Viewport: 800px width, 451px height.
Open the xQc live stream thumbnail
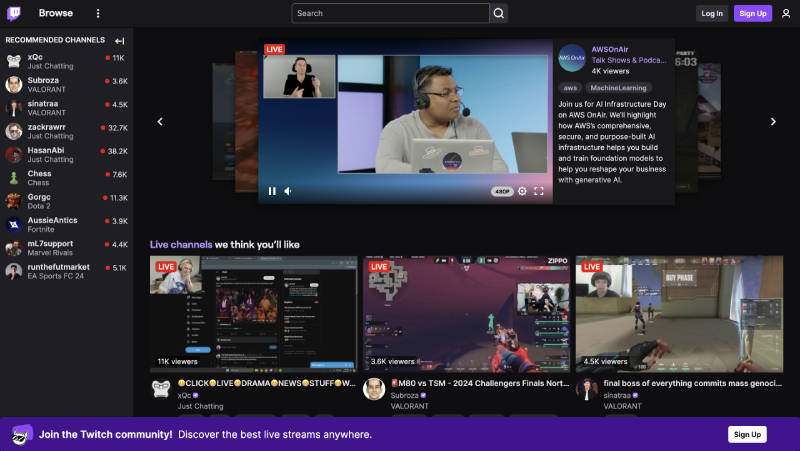tap(253, 314)
